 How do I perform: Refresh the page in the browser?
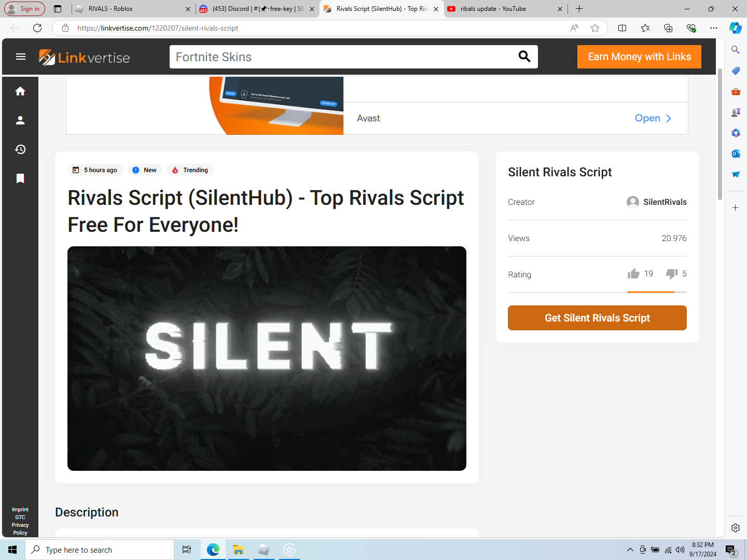point(37,28)
